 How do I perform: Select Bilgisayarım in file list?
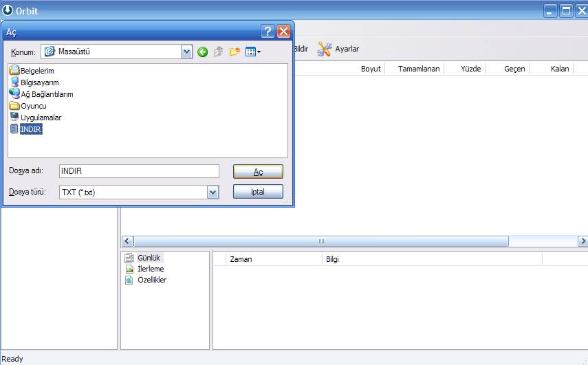[39, 82]
